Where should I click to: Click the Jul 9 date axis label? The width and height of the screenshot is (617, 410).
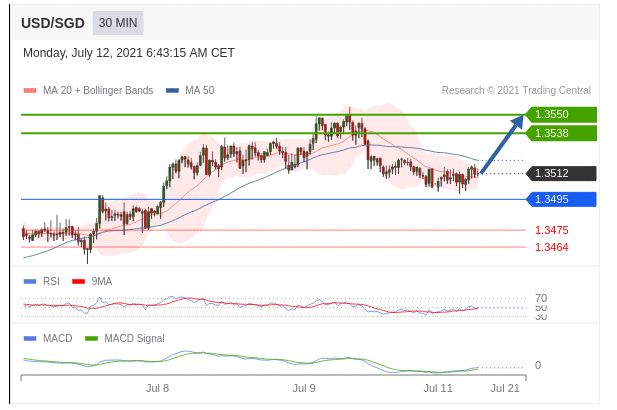[304, 388]
